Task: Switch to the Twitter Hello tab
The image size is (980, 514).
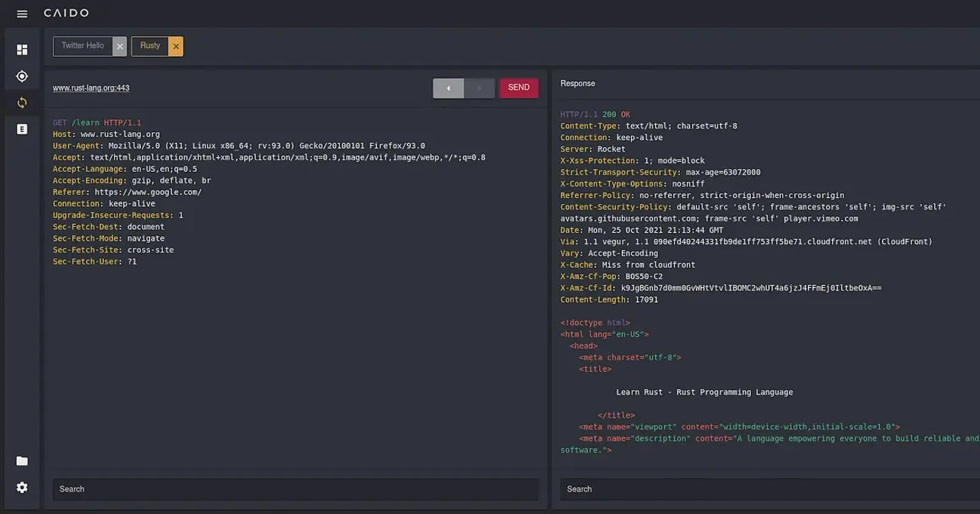Action: tap(83, 46)
